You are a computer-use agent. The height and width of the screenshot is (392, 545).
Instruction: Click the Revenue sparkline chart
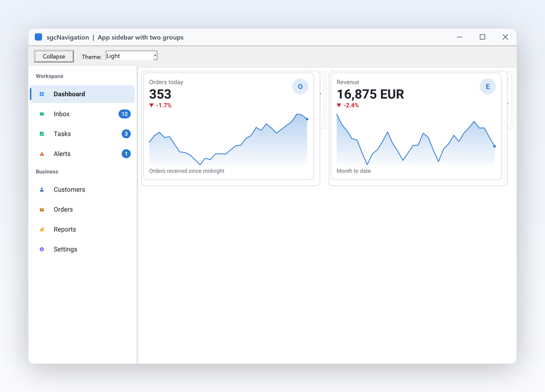pos(416,139)
